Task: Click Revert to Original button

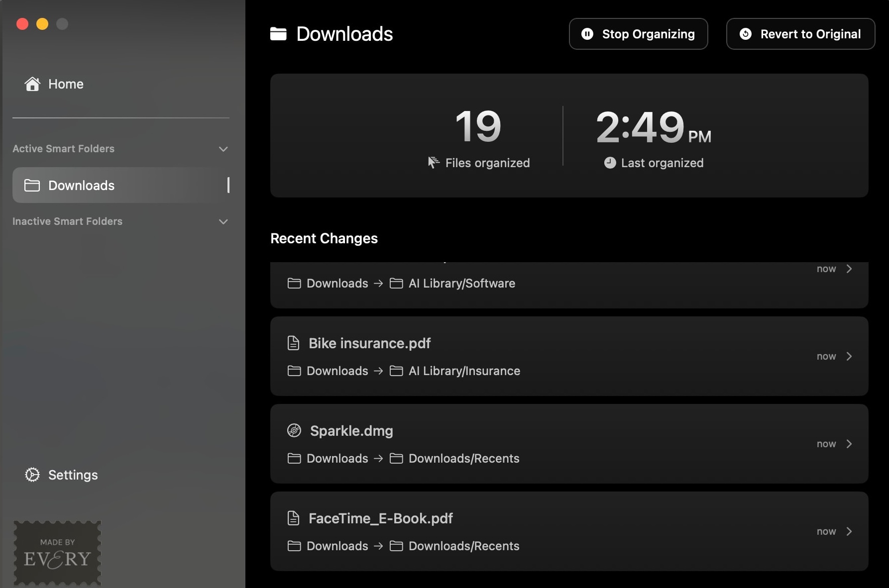Action: click(800, 34)
